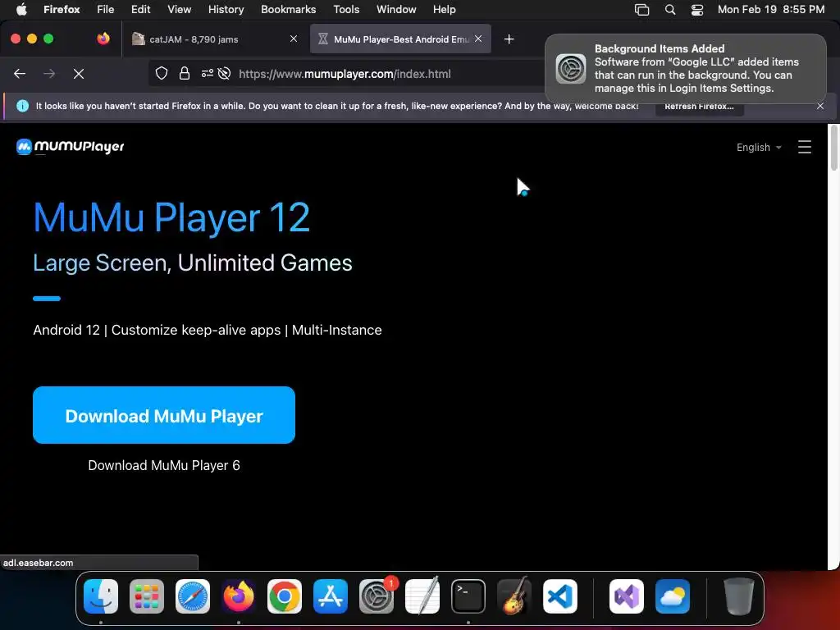Click the blocked autoplay icon

[x=225, y=73]
